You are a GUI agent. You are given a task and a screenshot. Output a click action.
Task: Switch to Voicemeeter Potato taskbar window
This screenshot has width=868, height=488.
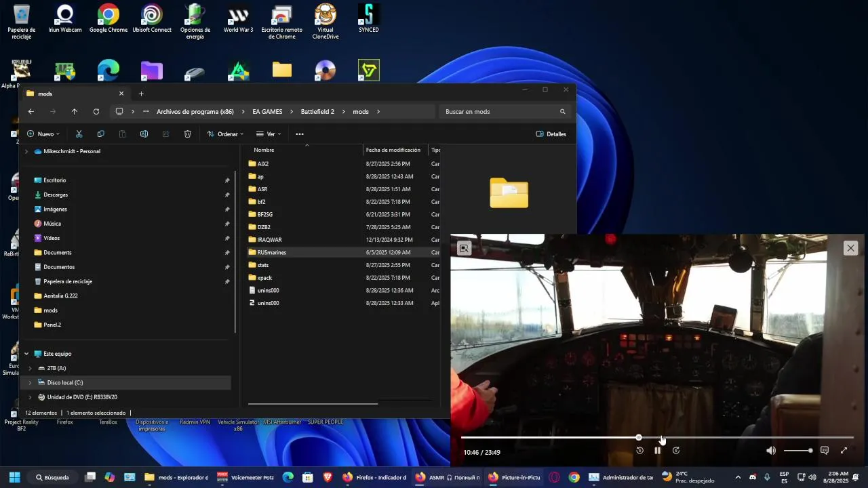[x=245, y=477]
